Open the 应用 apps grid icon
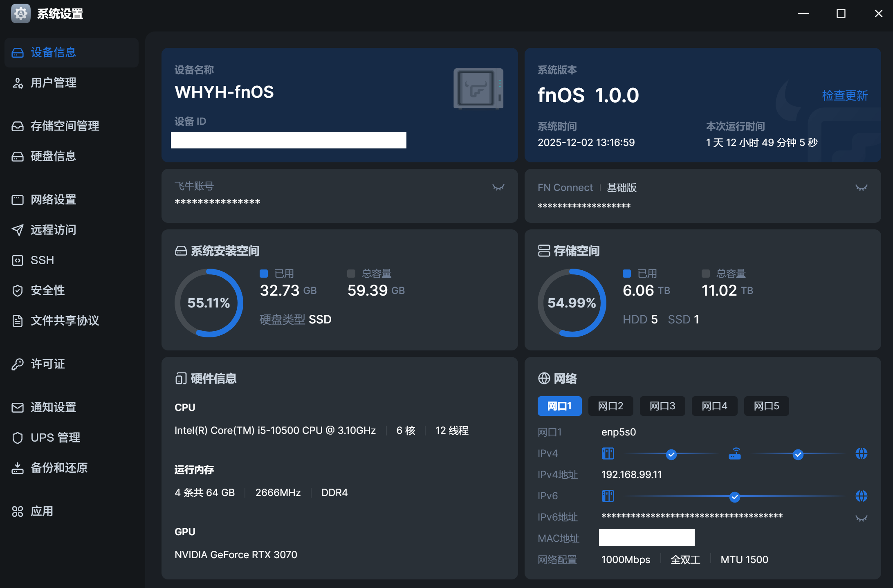893x588 pixels. click(x=18, y=511)
